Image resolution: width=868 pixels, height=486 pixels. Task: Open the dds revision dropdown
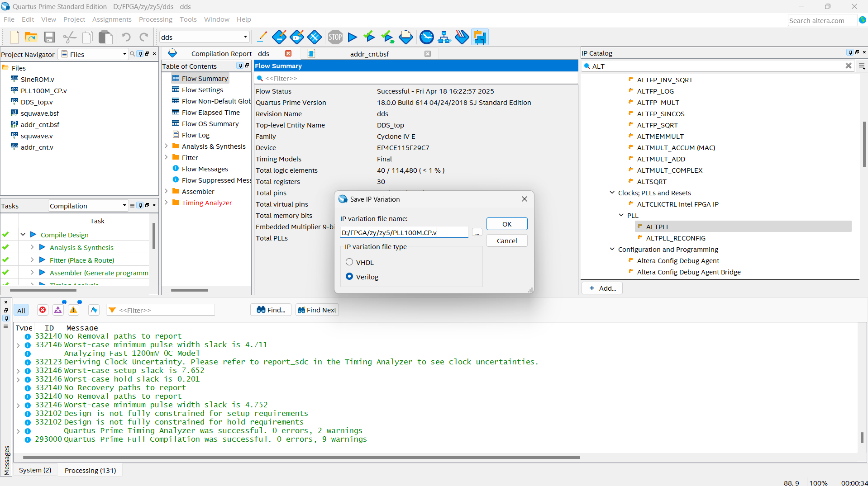(x=205, y=37)
